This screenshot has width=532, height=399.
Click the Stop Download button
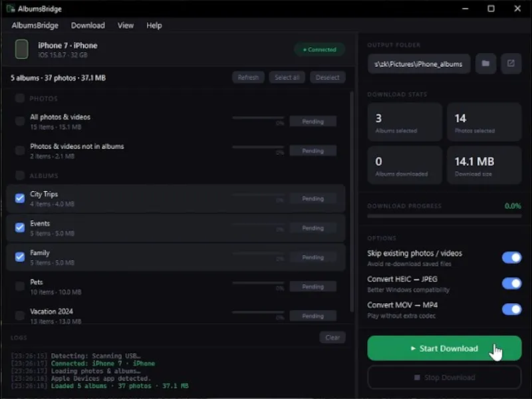tap(444, 377)
